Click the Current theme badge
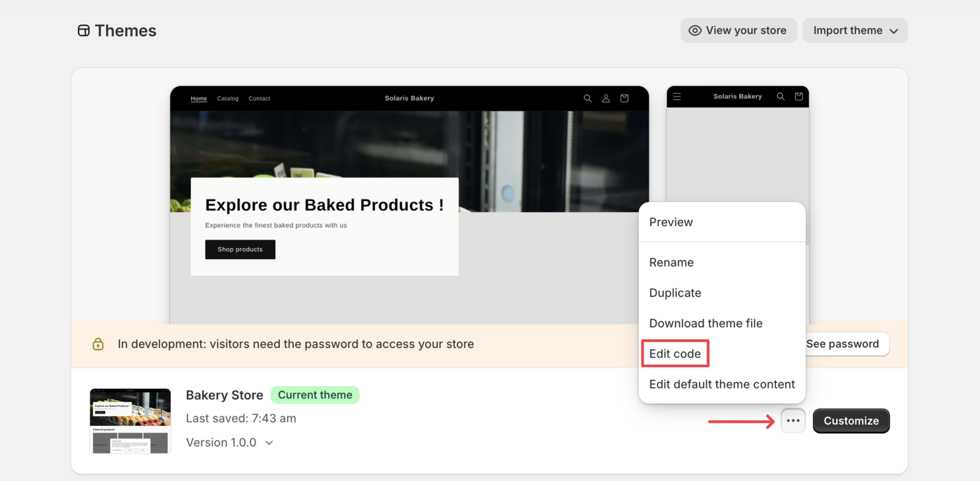 coord(315,395)
